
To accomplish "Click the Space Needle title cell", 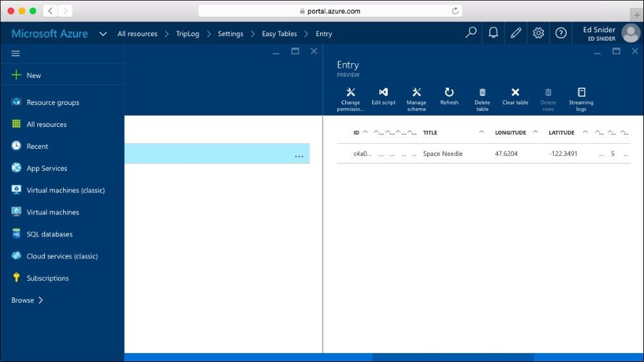I will [443, 154].
